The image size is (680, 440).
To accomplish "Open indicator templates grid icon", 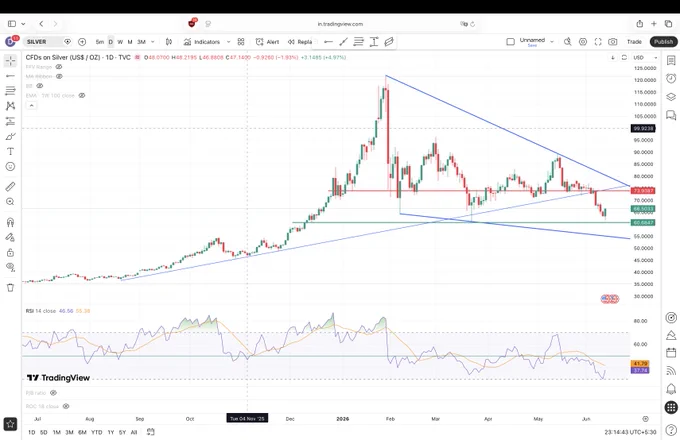I will tap(241, 42).
